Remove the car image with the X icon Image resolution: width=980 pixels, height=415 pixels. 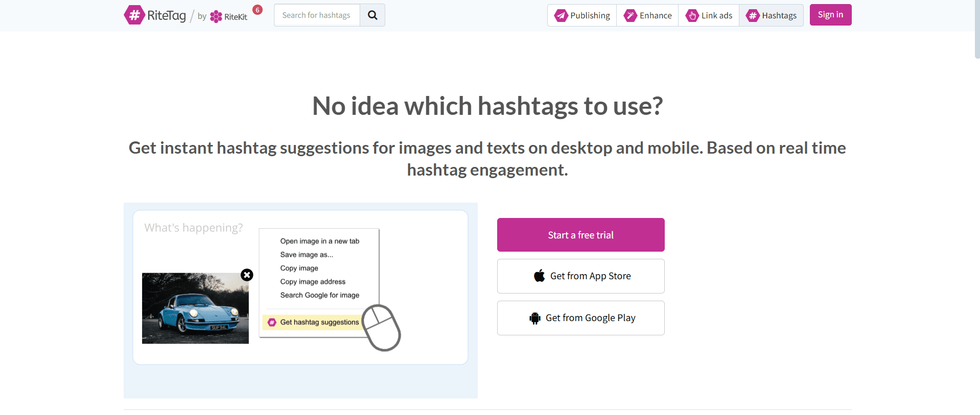[x=247, y=275]
